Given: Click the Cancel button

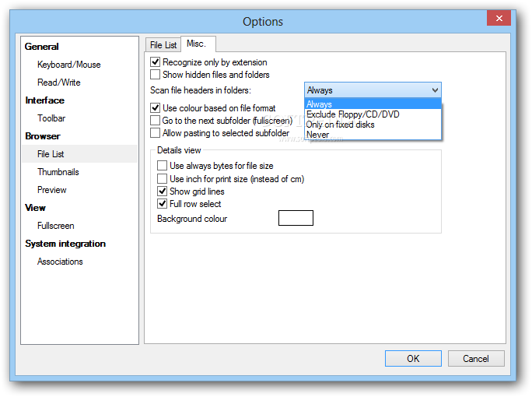Looking at the screenshot, I should [x=476, y=359].
